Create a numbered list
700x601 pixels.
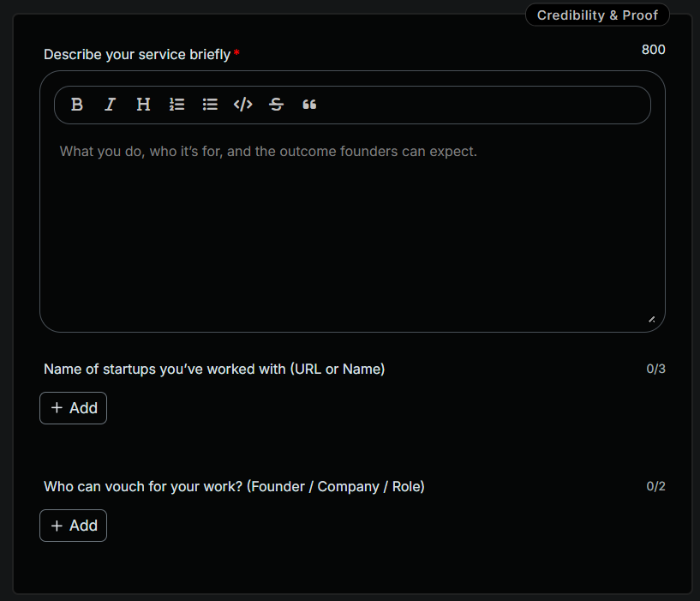pyautogui.click(x=176, y=104)
